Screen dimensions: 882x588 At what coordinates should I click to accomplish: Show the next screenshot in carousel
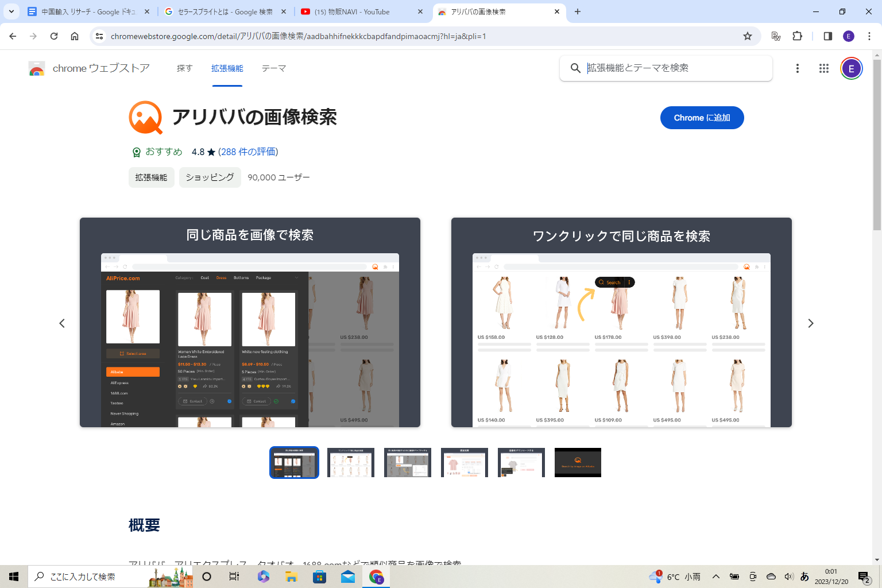[811, 323]
